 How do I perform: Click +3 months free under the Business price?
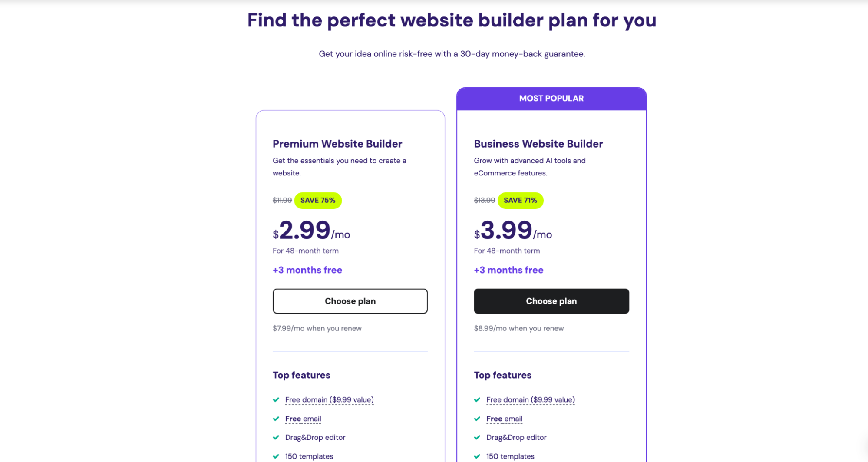(x=508, y=270)
